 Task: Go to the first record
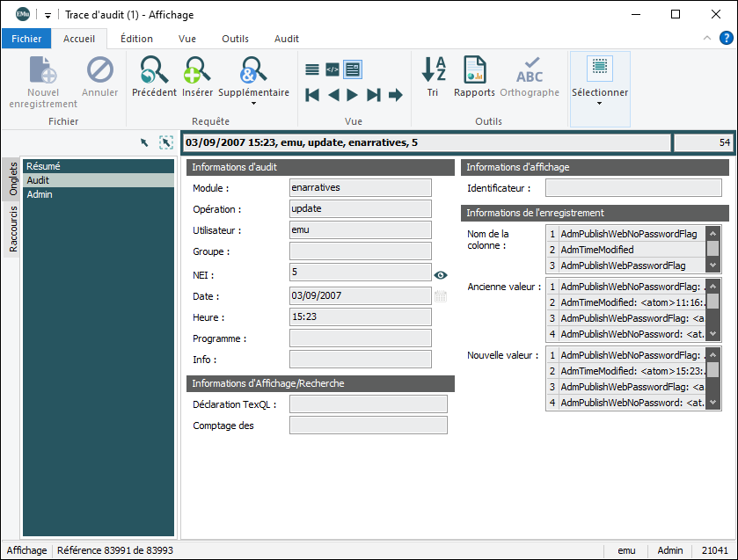click(x=312, y=95)
